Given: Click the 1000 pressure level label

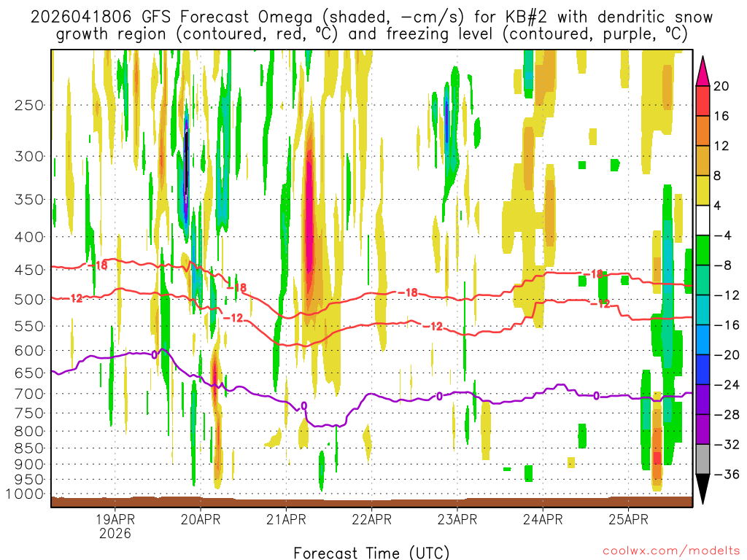Looking at the screenshot, I should (x=26, y=494).
